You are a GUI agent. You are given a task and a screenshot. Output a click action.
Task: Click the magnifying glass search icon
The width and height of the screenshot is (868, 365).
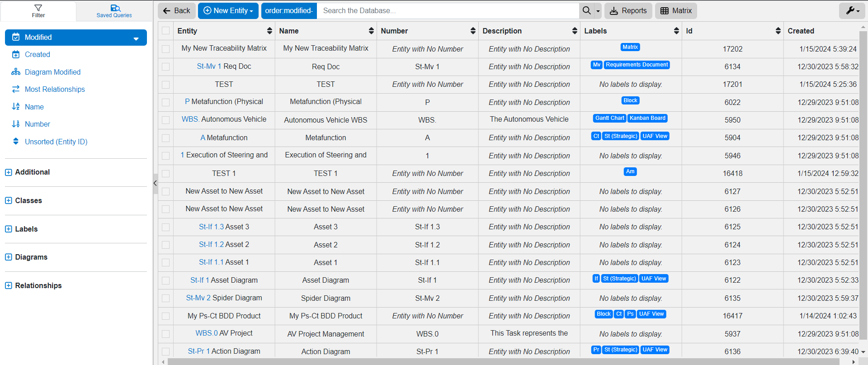tap(586, 11)
